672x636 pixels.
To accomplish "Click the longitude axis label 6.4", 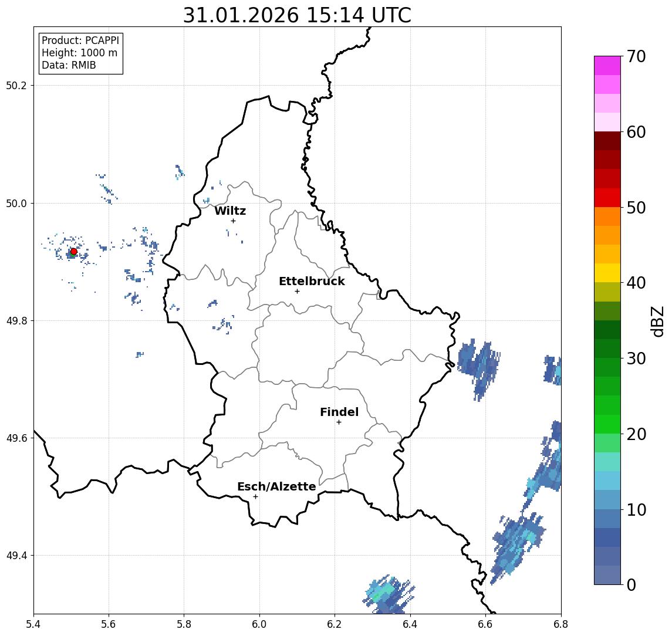I will (x=410, y=624).
